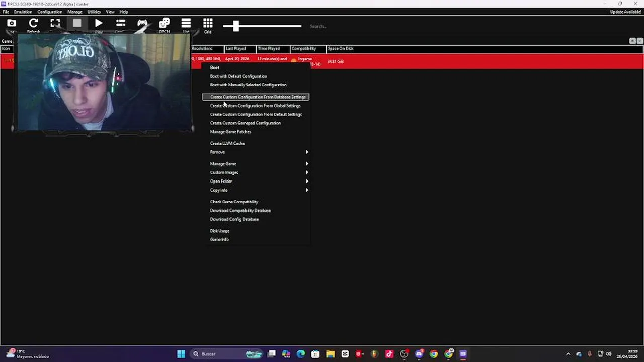The height and width of the screenshot is (362, 644).
Task: Open the Utilities menu
Action: point(94,12)
